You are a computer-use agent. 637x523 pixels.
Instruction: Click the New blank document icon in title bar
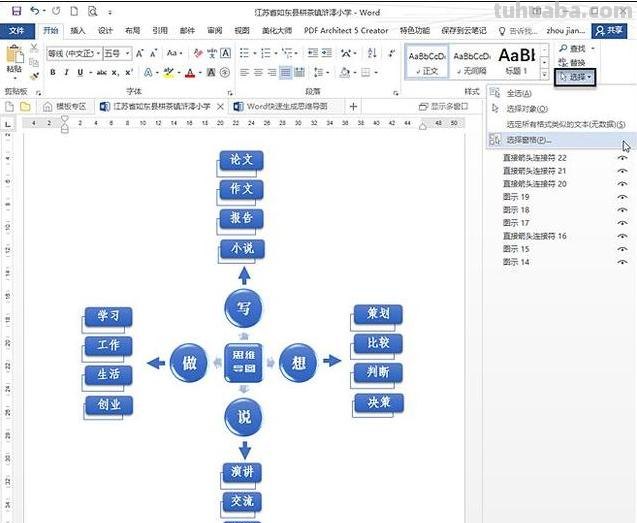(x=74, y=11)
